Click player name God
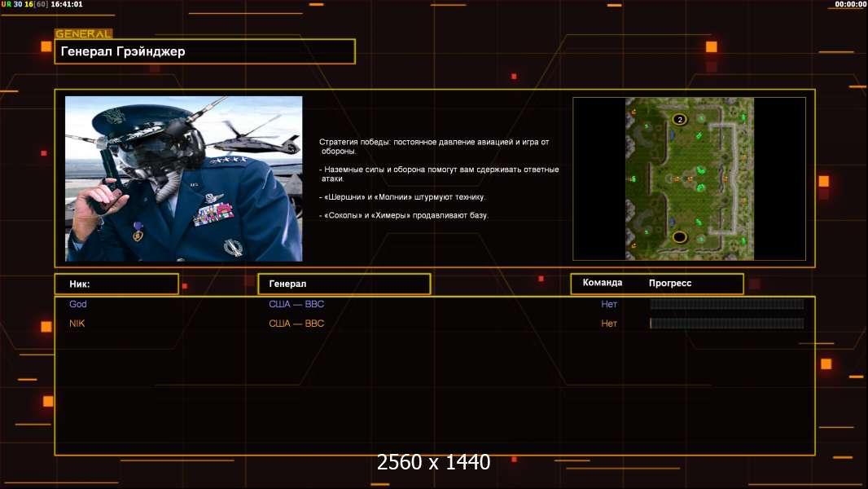Viewport: 868px width, 489px height. point(78,304)
